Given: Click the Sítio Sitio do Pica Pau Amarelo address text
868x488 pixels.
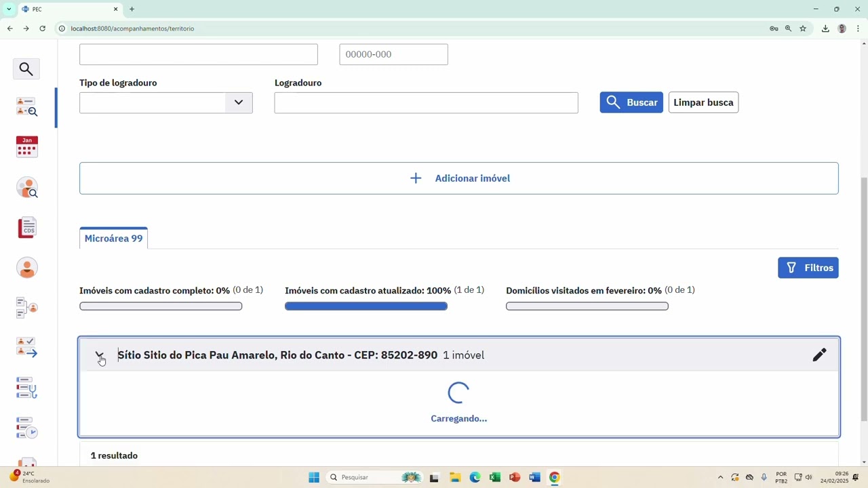Looking at the screenshot, I should [x=277, y=355].
